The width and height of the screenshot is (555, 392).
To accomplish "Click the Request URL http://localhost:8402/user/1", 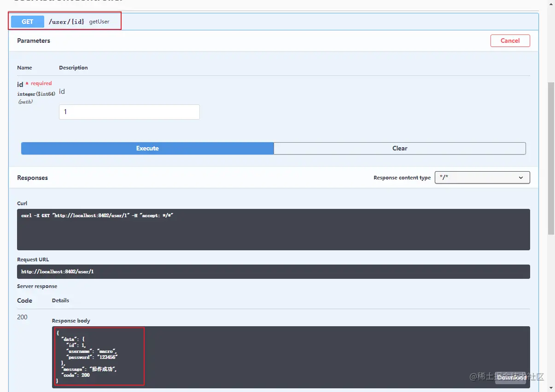I will [x=58, y=271].
